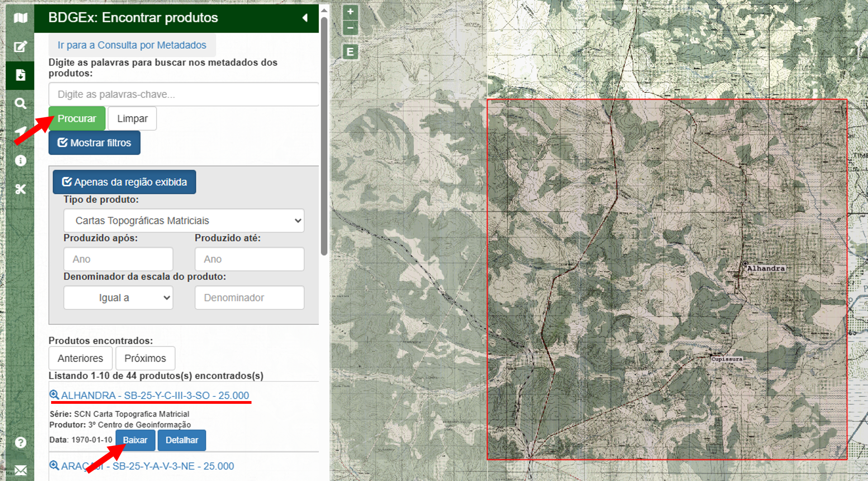Expand the Igual a scale comparison dropdown
Screen dimensions: 868x481
(118, 298)
